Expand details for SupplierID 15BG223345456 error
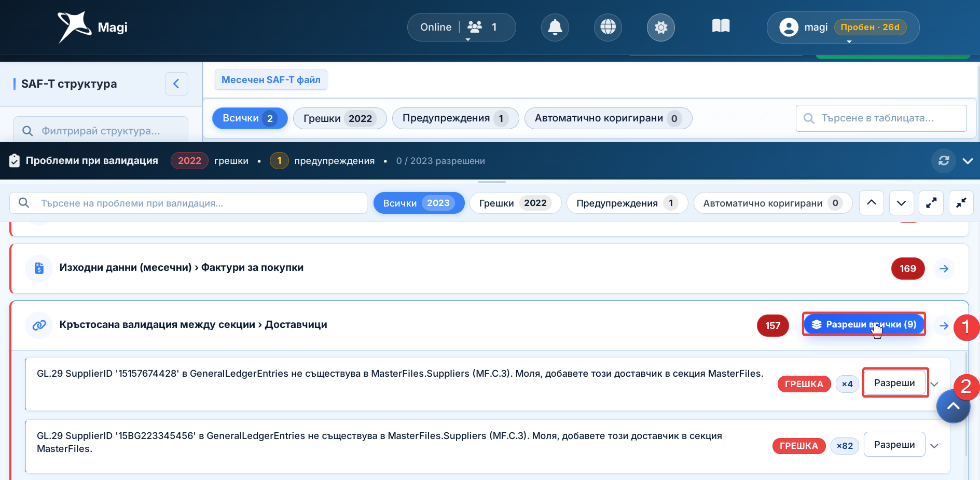 pos(934,446)
